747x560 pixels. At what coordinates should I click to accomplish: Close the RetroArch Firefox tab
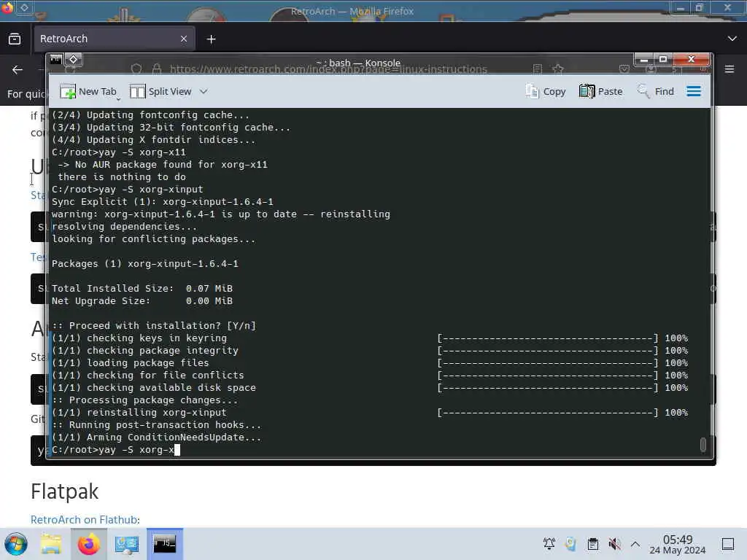pyautogui.click(x=183, y=39)
